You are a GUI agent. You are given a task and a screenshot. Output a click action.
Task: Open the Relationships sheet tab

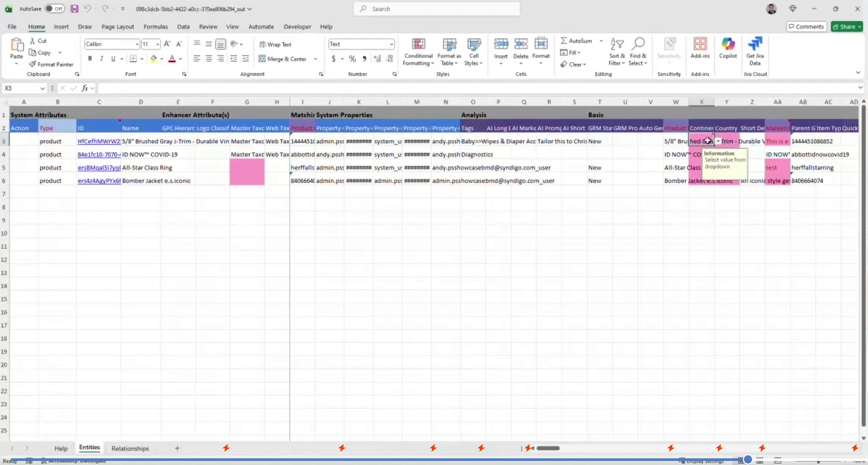coord(130,448)
